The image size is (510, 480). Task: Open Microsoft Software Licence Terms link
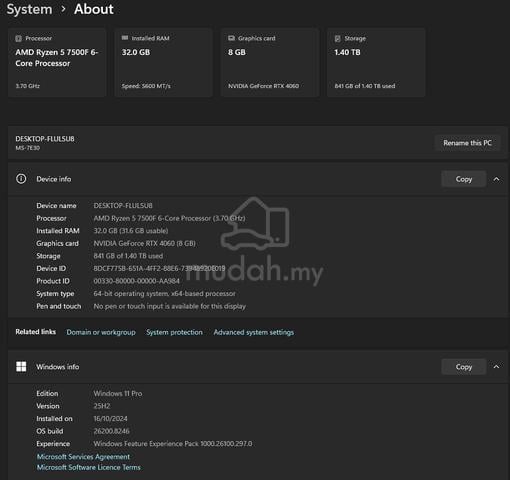click(89, 467)
